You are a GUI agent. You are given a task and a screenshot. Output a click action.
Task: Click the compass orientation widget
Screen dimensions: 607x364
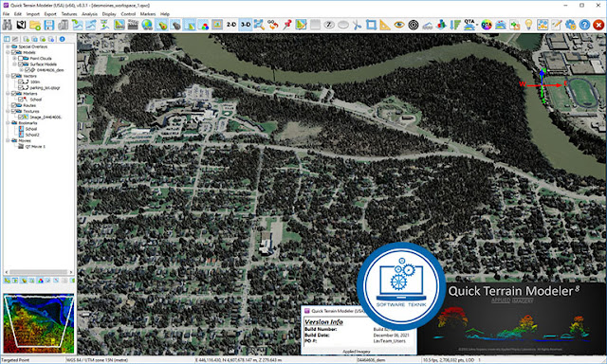pos(543,85)
